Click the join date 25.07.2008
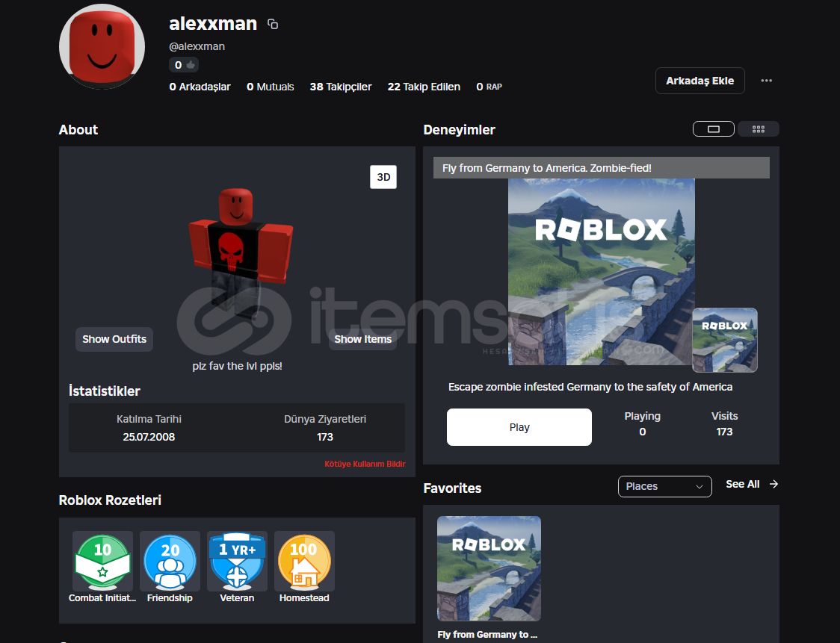 pos(149,437)
